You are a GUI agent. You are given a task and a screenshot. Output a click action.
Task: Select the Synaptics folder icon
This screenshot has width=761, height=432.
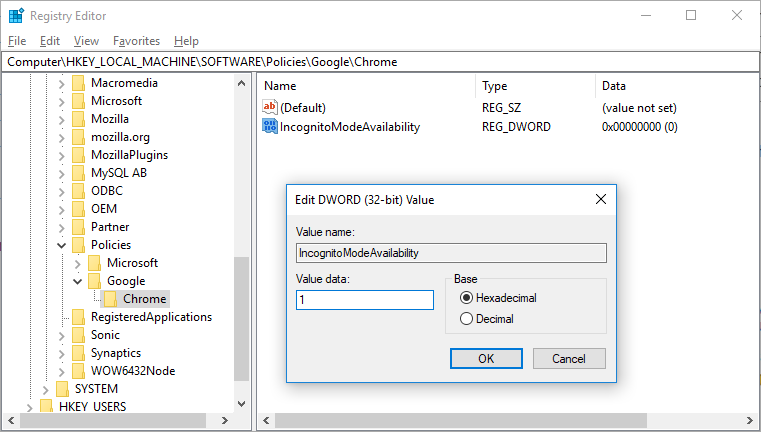(79, 353)
